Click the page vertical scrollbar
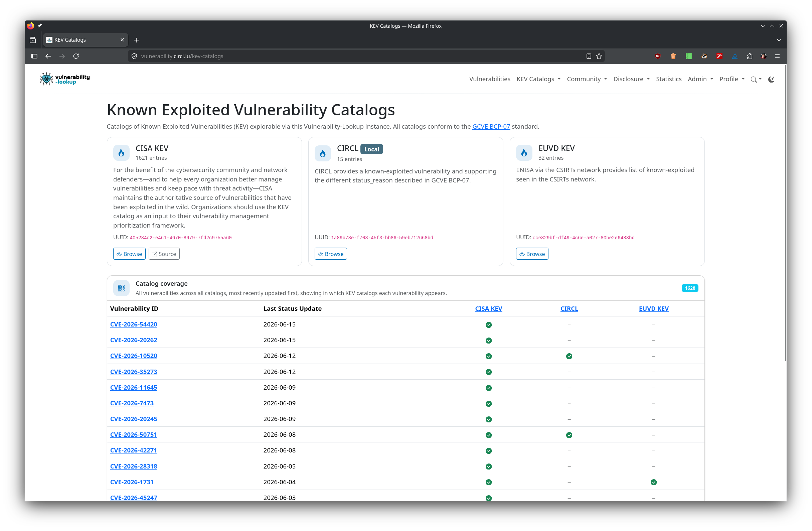 click(x=785, y=213)
